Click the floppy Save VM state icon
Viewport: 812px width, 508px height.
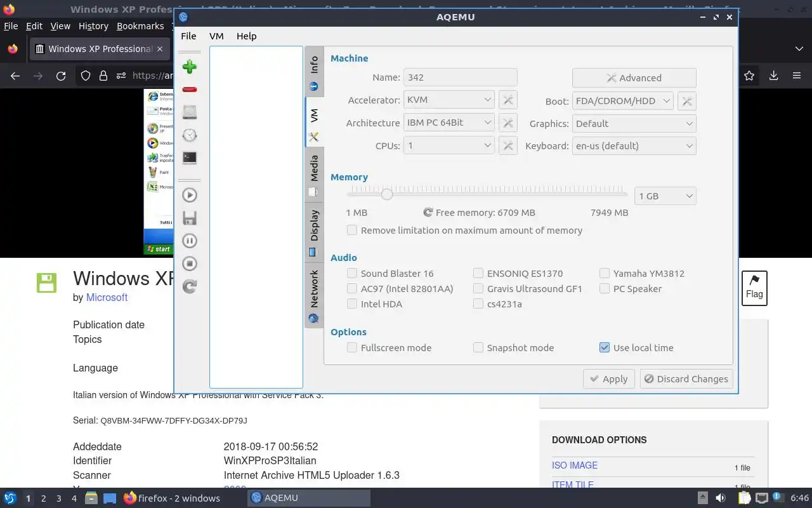[189, 218]
